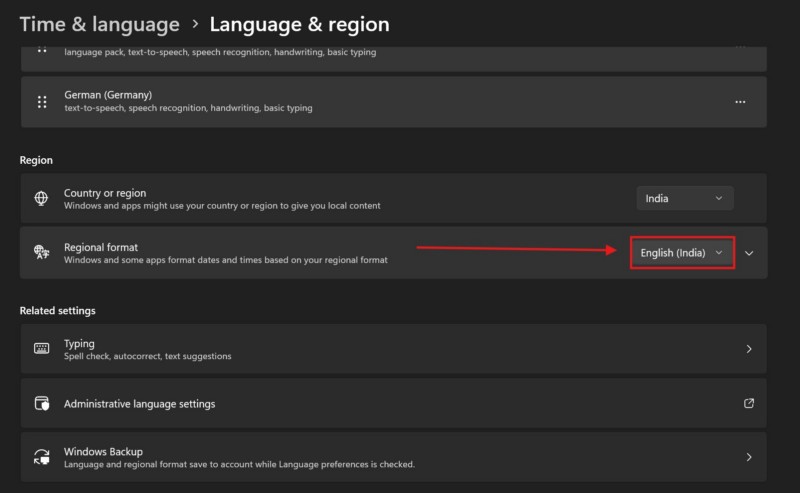Screen dimensions: 800x493
Task: Go back to Time & language breadcrumb
Action: pyautogui.click(x=99, y=24)
